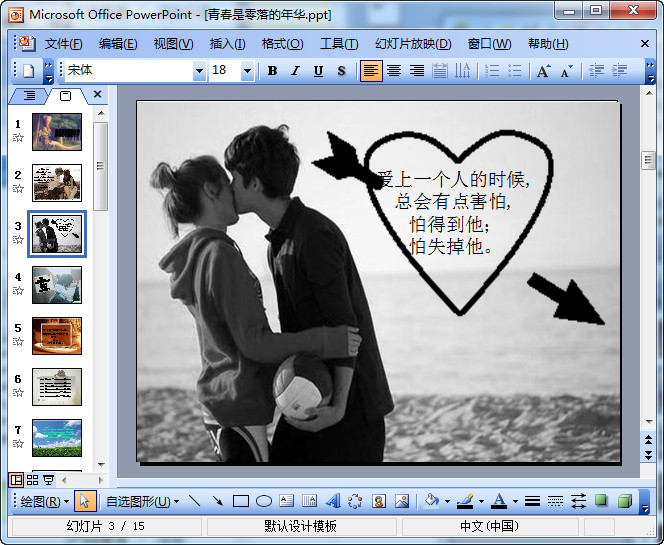Open Line Color dropdown arrow
This screenshot has width=664, height=545.
pos(481,502)
